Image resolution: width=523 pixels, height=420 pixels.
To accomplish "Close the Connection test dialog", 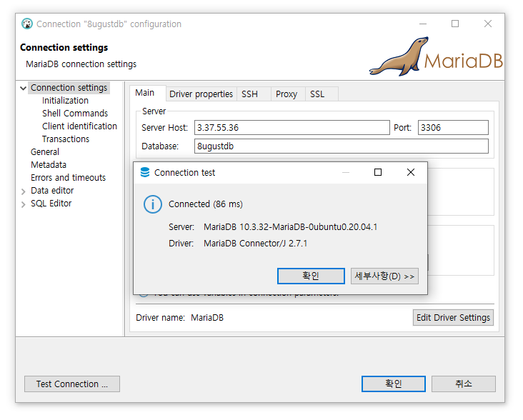I will pyautogui.click(x=411, y=172).
